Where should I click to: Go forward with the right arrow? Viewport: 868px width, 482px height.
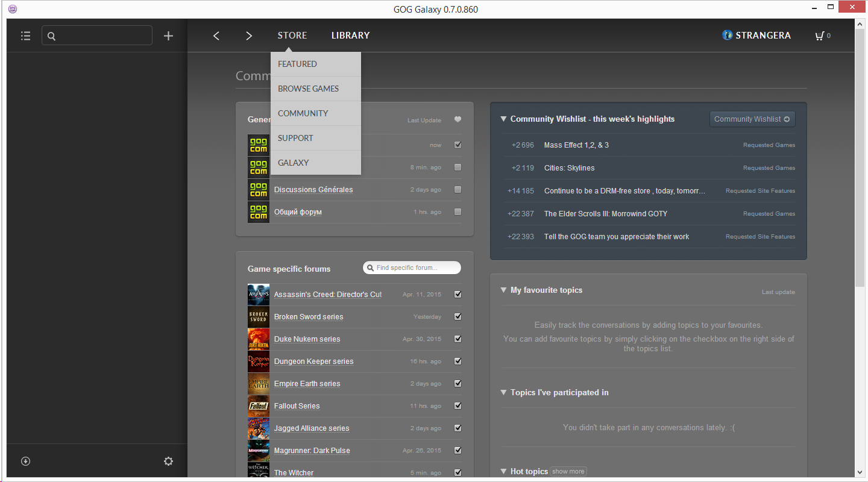(x=248, y=36)
